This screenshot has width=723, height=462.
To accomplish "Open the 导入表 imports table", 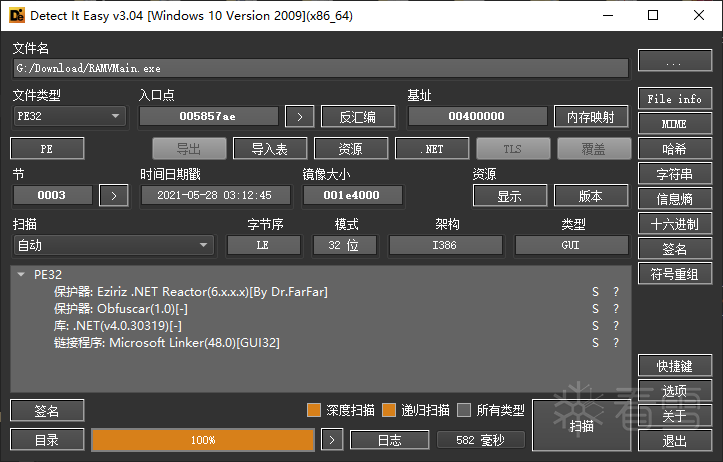I will [270, 149].
